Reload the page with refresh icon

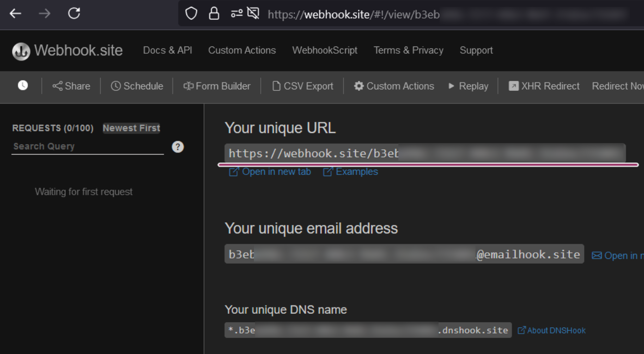coord(74,14)
